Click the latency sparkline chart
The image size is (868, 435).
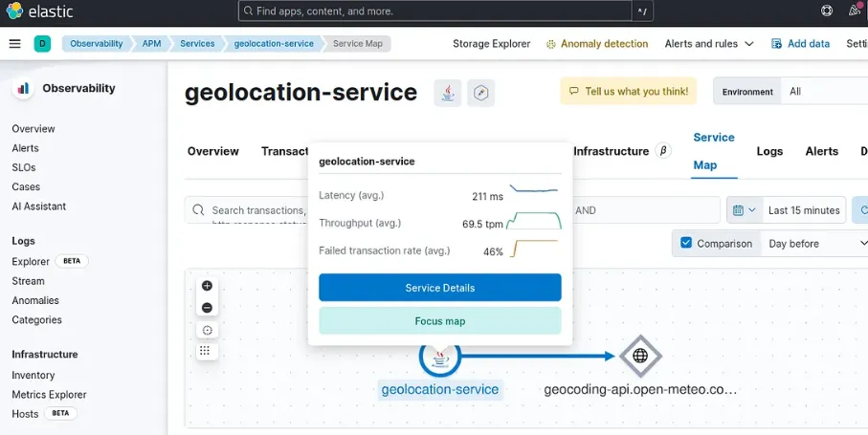(534, 189)
